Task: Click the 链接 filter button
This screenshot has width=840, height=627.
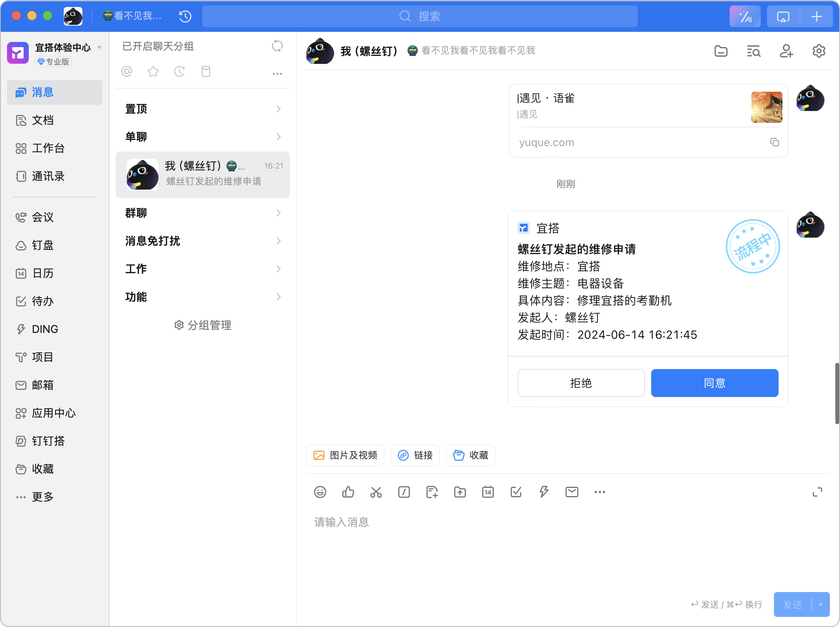Action: (x=415, y=455)
